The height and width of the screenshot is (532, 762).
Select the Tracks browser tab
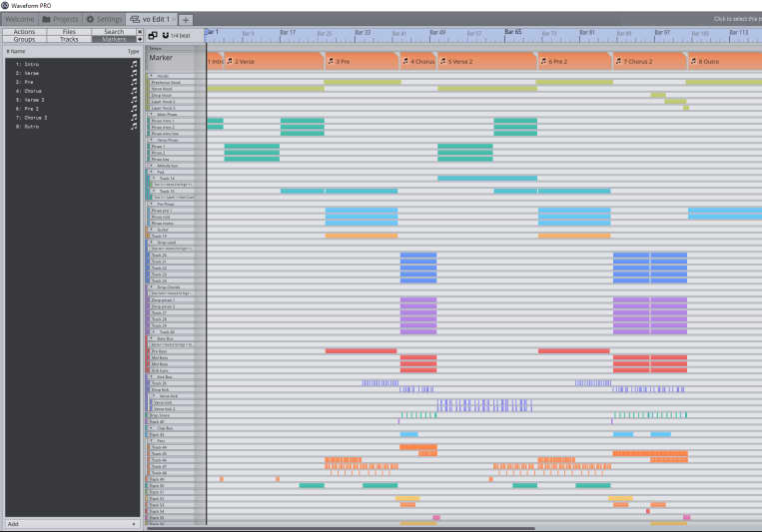tap(69, 39)
